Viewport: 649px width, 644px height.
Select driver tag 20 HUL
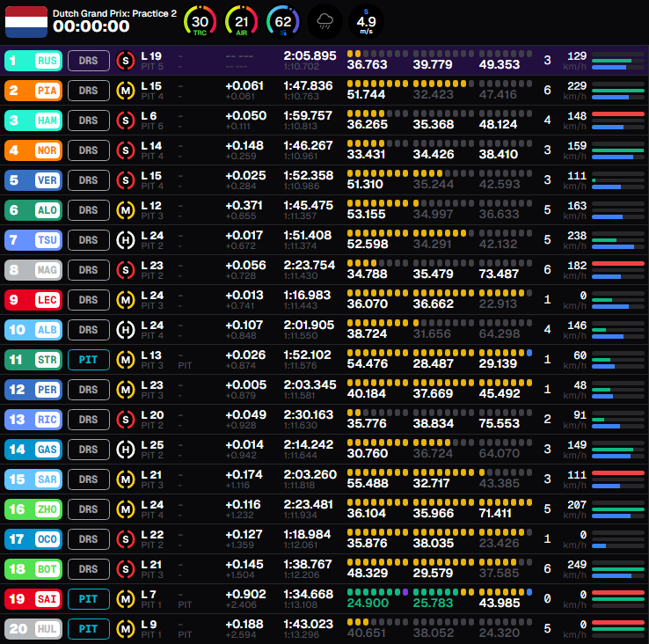coord(33,629)
